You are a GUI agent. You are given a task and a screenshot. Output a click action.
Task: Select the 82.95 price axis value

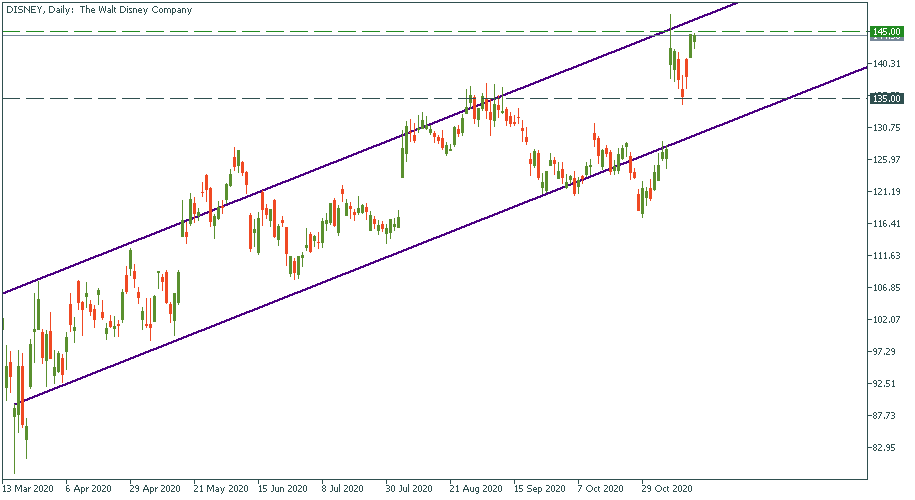tap(886, 447)
